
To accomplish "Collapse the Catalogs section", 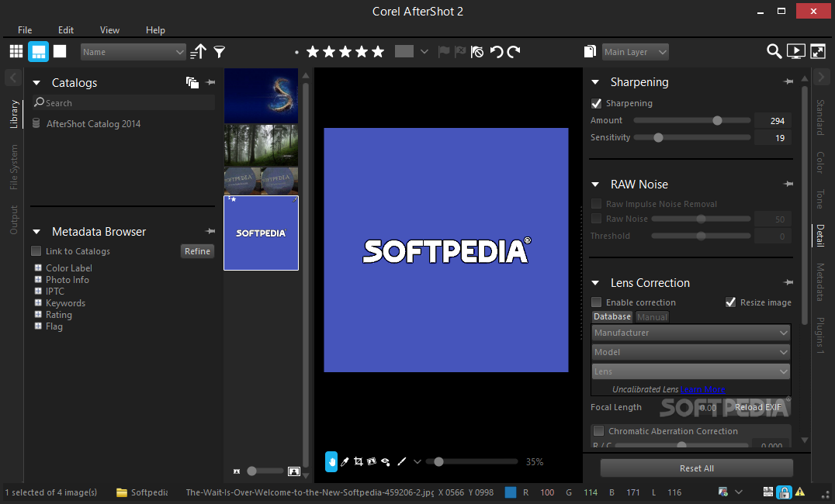I will click(36, 83).
